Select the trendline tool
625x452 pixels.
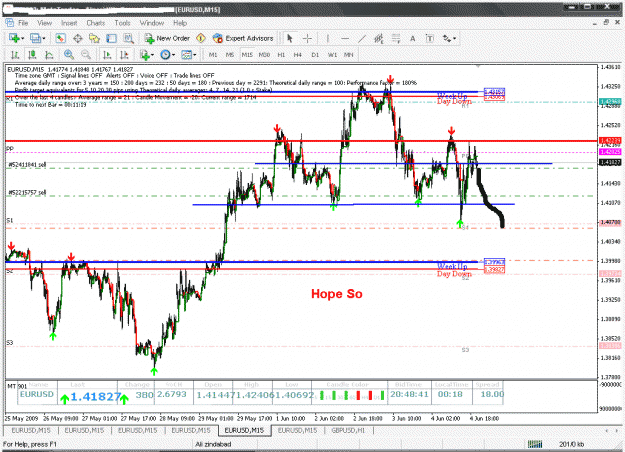point(362,38)
